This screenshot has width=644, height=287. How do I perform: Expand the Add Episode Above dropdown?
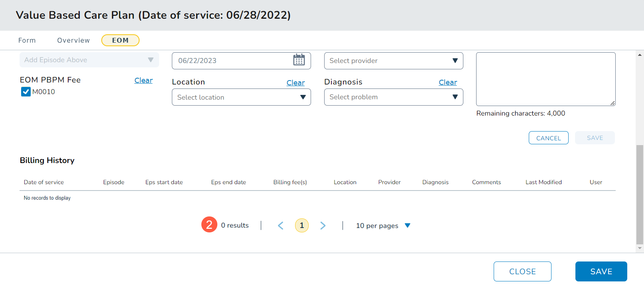[89, 60]
